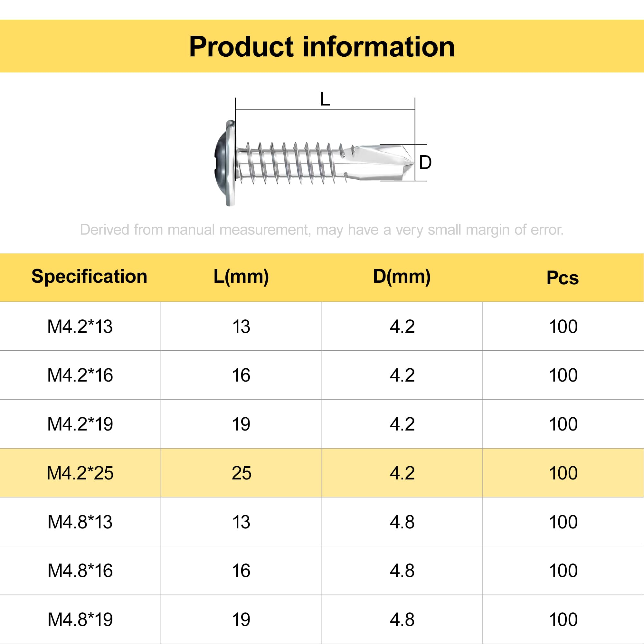The width and height of the screenshot is (644, 644).
Task: Click the manual measurement disclaimer text
Action: click(322, 230)
